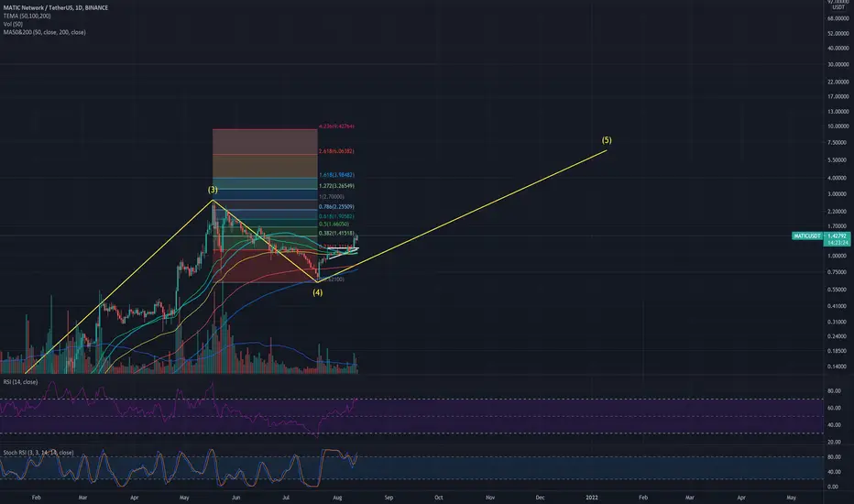Screen dimensions: 854x504
Task: Click the 0.00 level on Stoch RSI axis
Action: click(x=833, y=487)
